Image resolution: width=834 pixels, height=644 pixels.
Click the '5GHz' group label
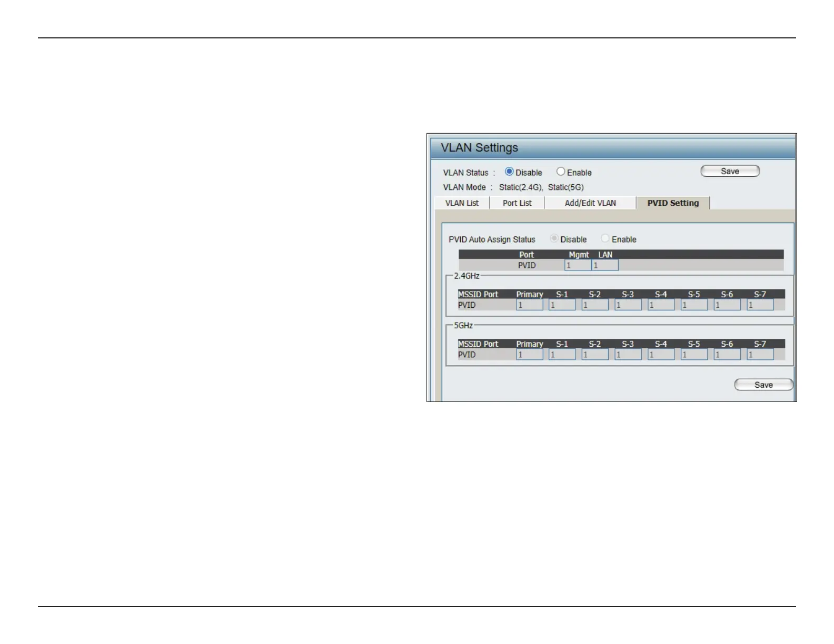click(x=463, y=326)
